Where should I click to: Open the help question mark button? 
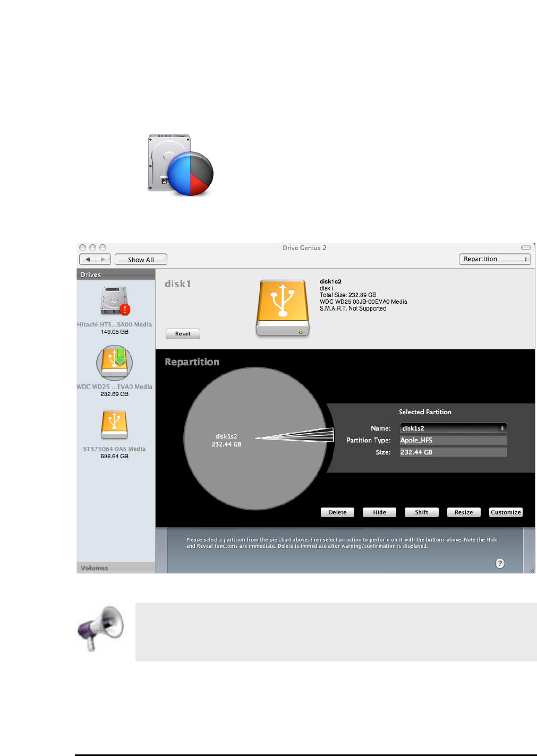(x=500, y=563)
